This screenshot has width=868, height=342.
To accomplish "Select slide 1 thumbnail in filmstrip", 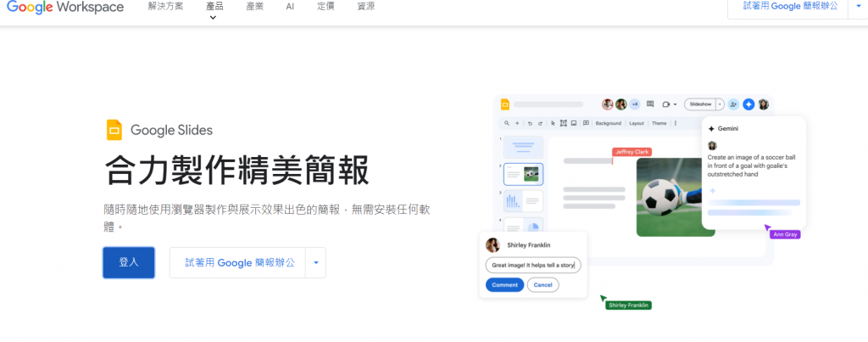I will click(x=523, y=147).
